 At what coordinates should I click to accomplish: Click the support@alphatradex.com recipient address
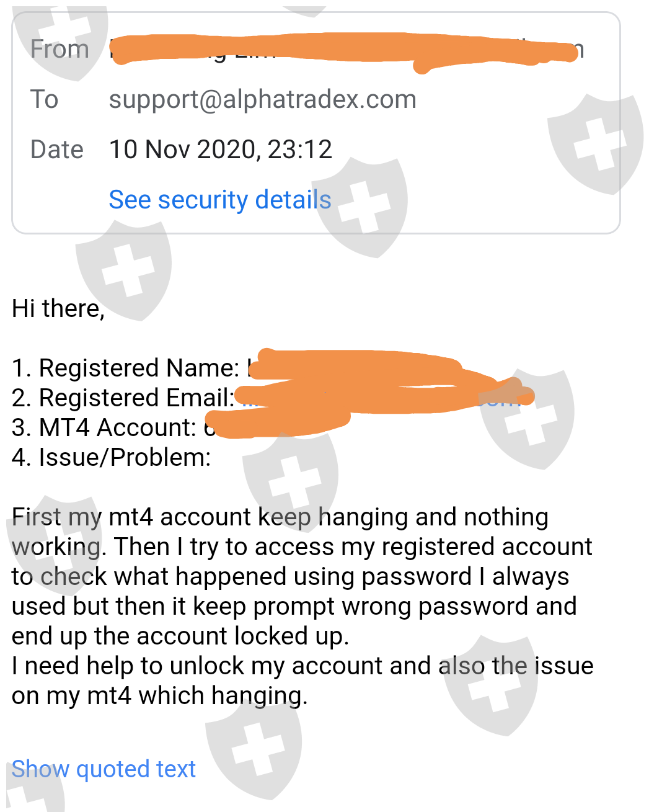click(262, 99)
